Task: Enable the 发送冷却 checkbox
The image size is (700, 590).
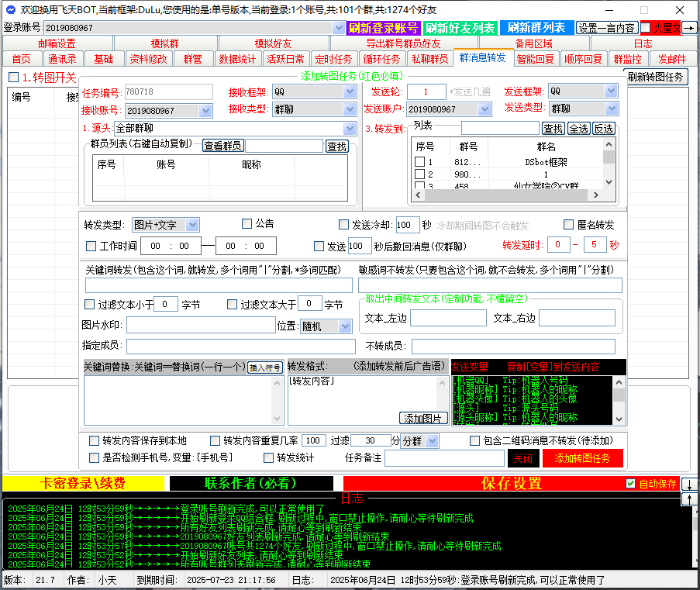Action: click(x=343, y=225)
